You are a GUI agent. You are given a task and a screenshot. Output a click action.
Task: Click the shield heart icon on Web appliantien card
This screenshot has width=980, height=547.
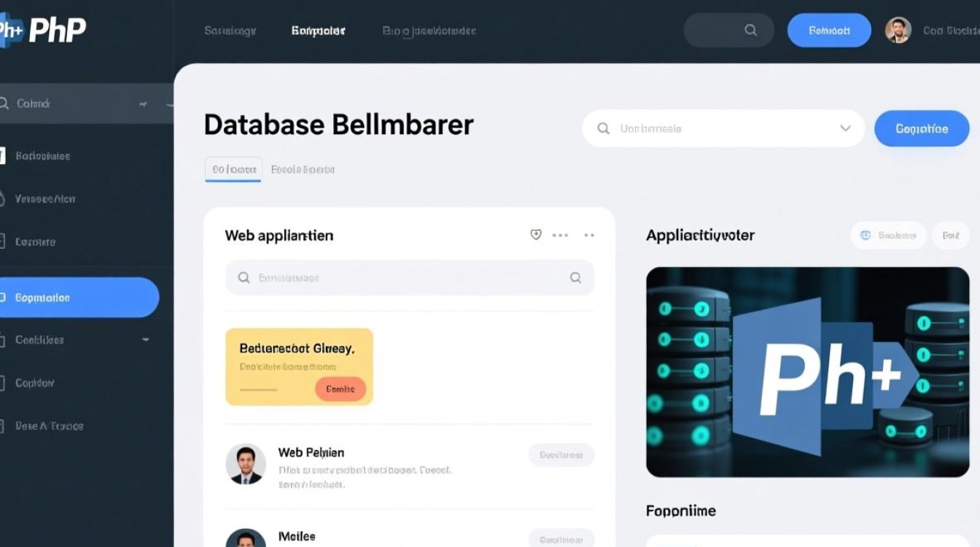(536, 235)
